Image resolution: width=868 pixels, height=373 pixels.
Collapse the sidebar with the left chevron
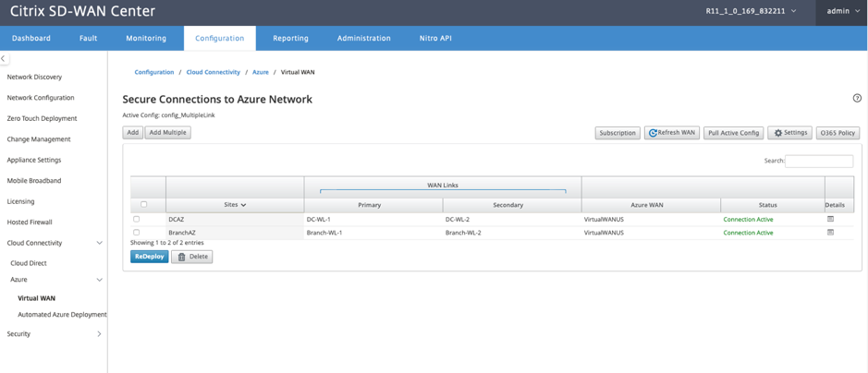(x=3, y=57)
